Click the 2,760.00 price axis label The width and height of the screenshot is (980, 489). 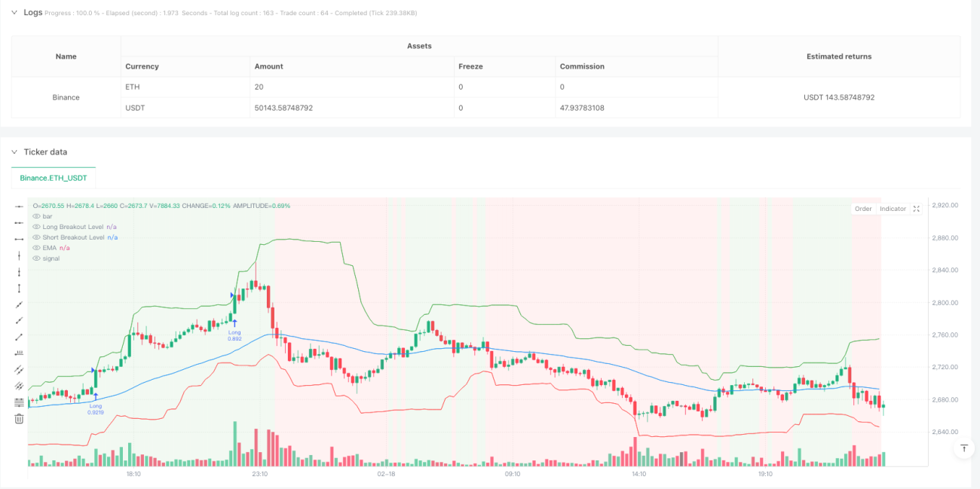[945, 335]
